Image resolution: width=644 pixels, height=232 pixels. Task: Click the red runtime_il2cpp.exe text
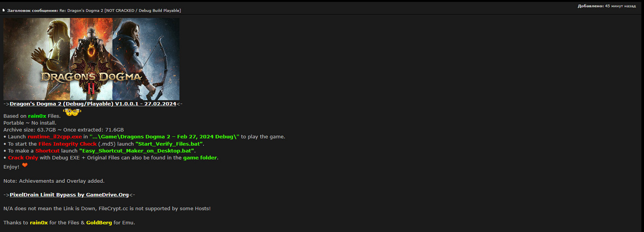tap(55, 137)
